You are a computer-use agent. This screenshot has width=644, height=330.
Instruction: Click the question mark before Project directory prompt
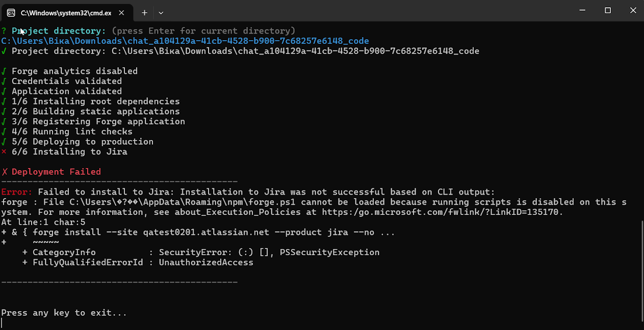[4, 31]
